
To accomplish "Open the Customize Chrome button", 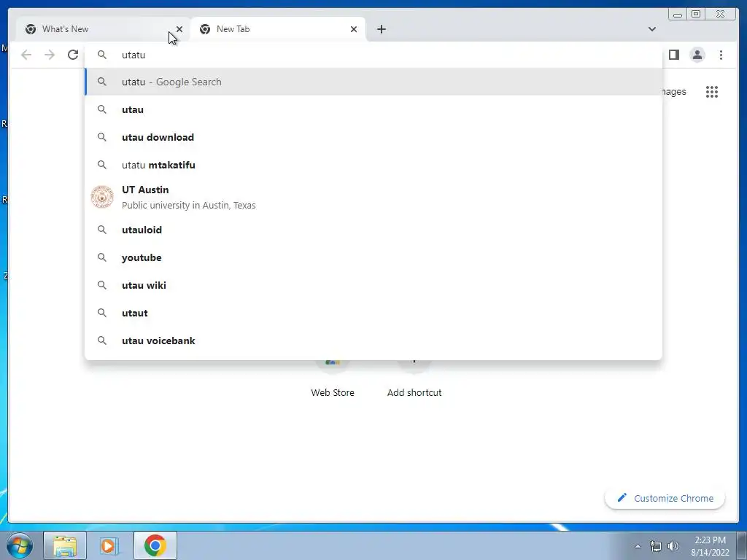I will pos(665,498).
